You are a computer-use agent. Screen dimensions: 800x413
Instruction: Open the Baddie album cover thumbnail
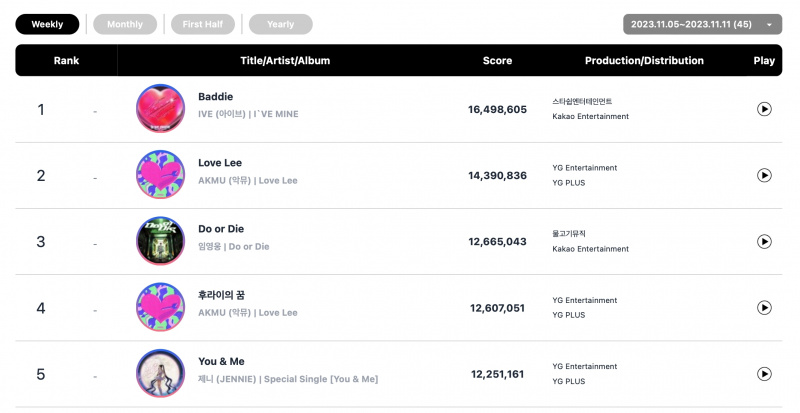(161, 109)
